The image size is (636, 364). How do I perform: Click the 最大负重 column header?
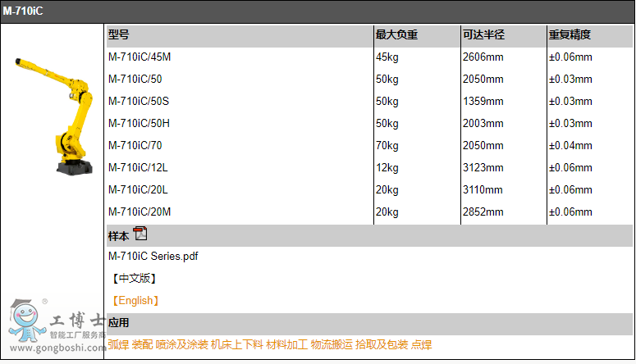396,35
